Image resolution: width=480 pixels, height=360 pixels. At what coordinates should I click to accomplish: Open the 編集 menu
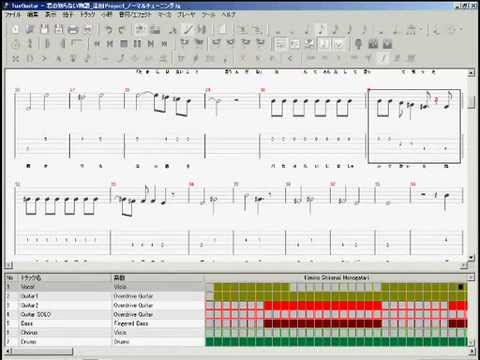click(x=33, y=15)
